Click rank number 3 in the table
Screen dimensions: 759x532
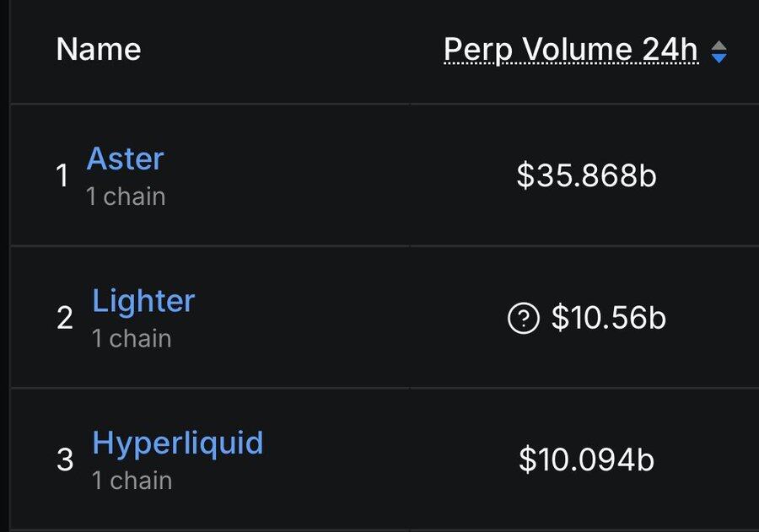point(65,459)
